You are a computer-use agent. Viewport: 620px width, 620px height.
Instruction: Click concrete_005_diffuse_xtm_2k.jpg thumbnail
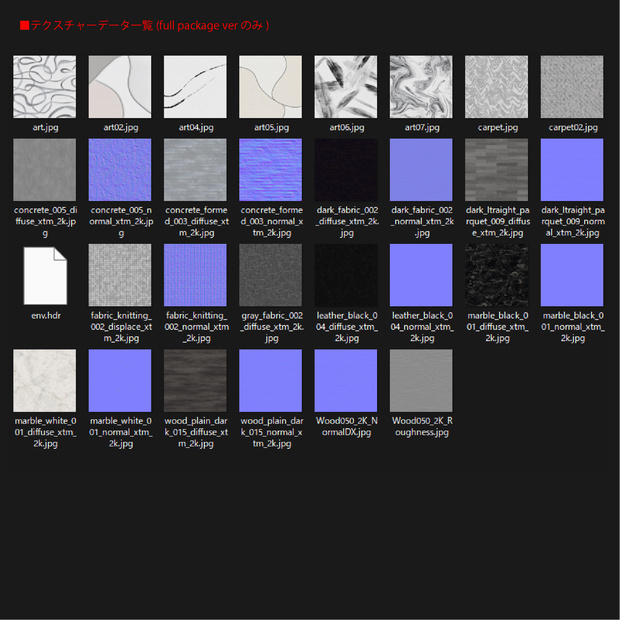point(45,170)
